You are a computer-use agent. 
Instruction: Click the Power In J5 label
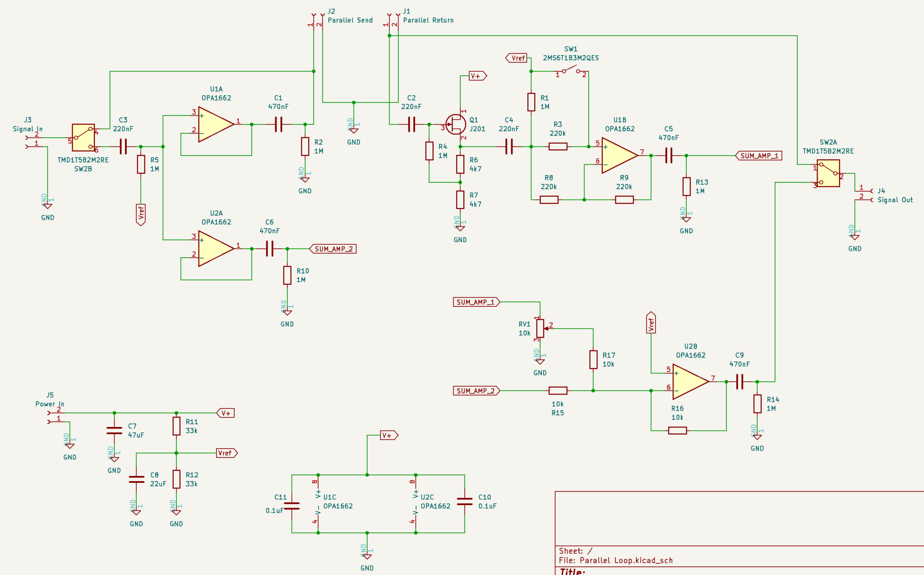point(50,404)
